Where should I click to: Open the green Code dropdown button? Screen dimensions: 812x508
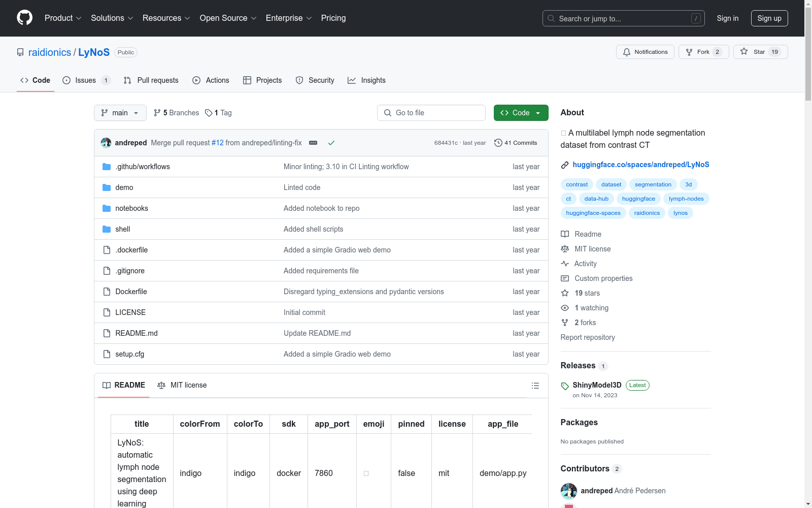521,113
